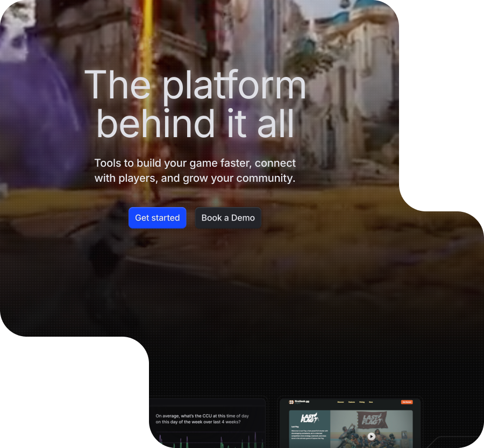Click the headline 'The platform behind it all'
Image resolution: width=484 pixels, height=448 pixels.
[x=195, y=104]
